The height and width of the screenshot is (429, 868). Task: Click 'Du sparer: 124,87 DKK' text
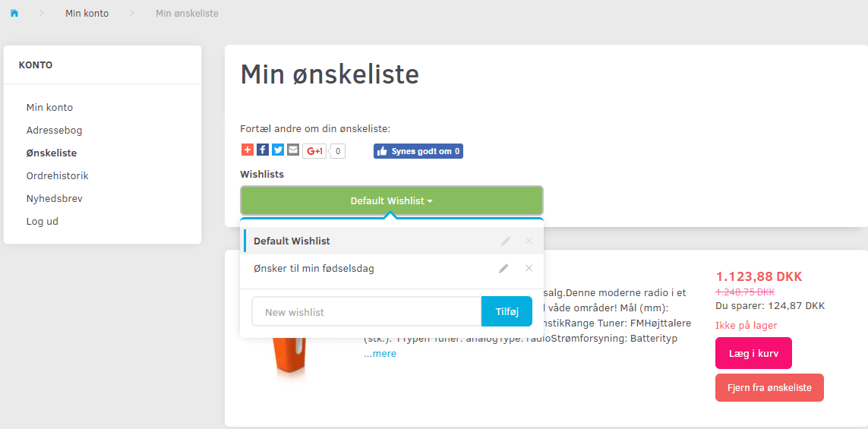(x=770, y=305)
